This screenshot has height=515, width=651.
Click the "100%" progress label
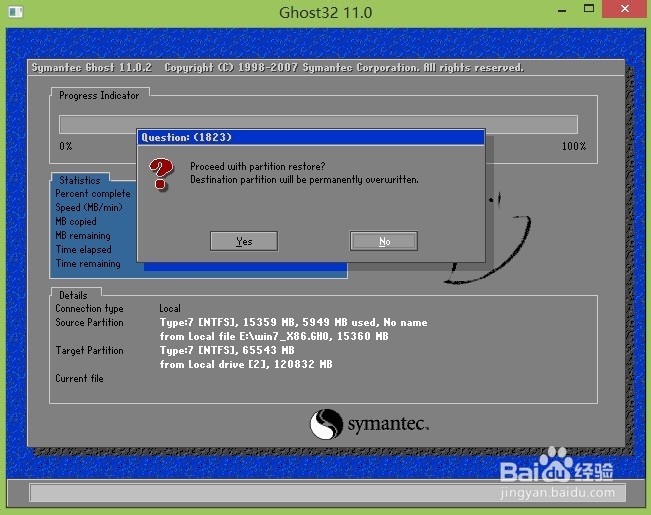(574, 146)
